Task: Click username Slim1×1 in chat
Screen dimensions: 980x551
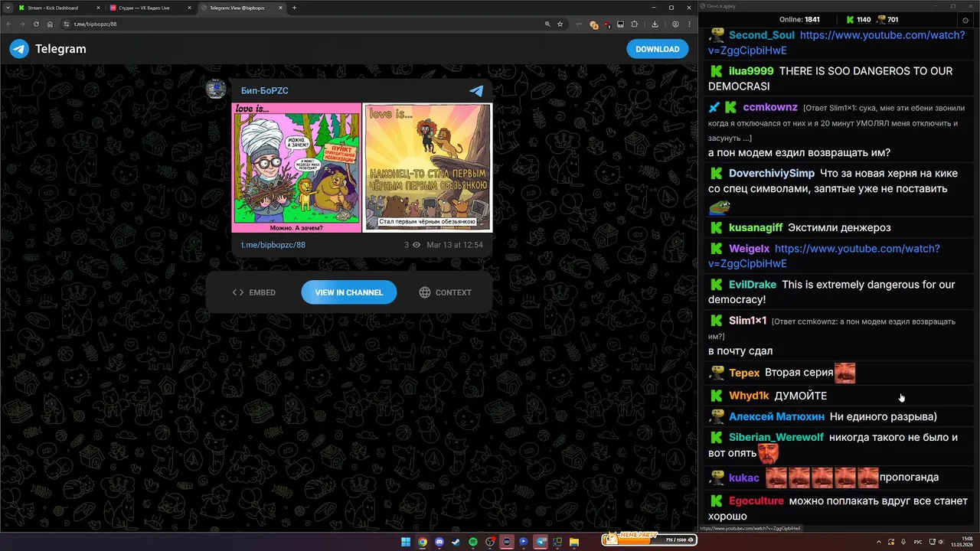Action: (x=747, y=321)
